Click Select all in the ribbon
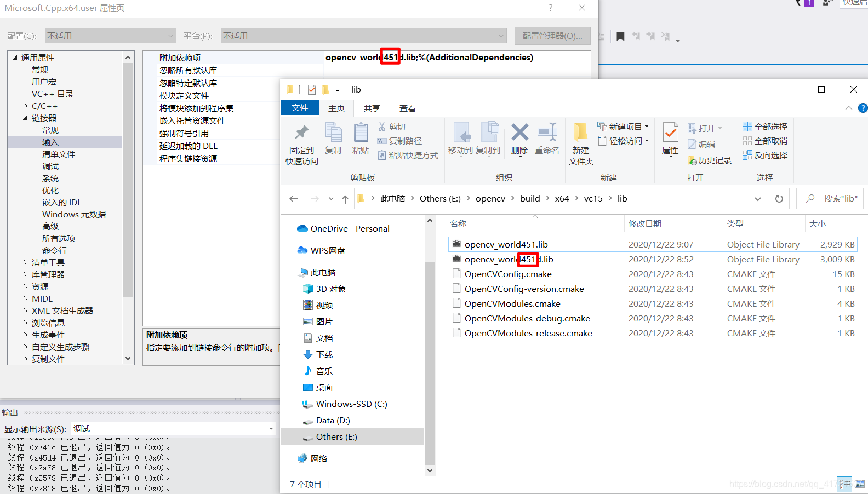The image size is (868, 494). pyautogui.click(x=765, y=127)
